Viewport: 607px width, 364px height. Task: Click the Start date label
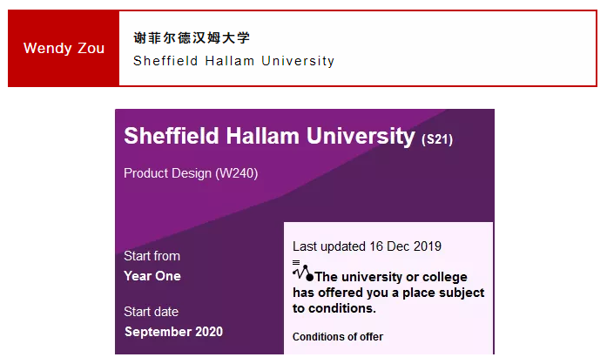(x=151, y=312)
